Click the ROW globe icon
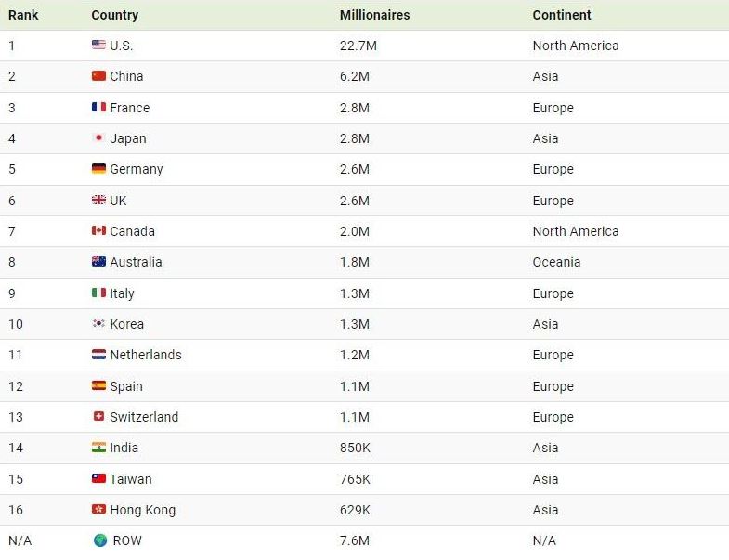729x560 pixels. point(100,540)
